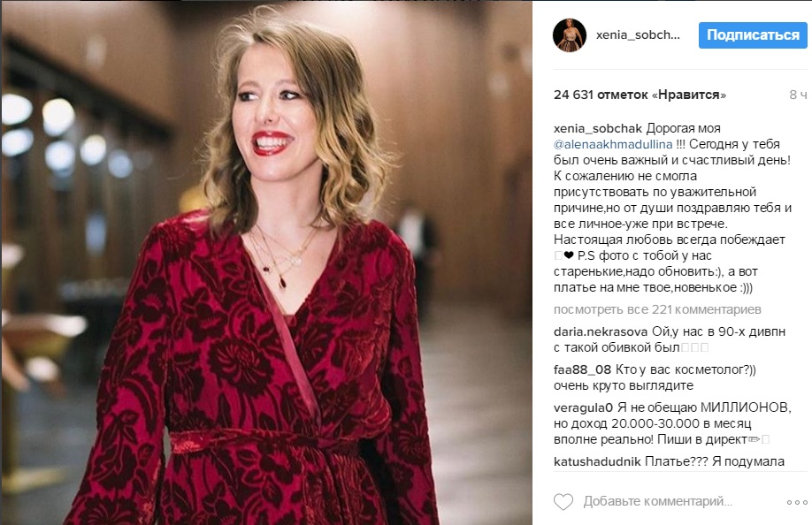Expand посмотреть все 221 комментариев
Image resolution: width=812 pixels, height=525 pixels.
pyautogui.click(x=658, y=310)
